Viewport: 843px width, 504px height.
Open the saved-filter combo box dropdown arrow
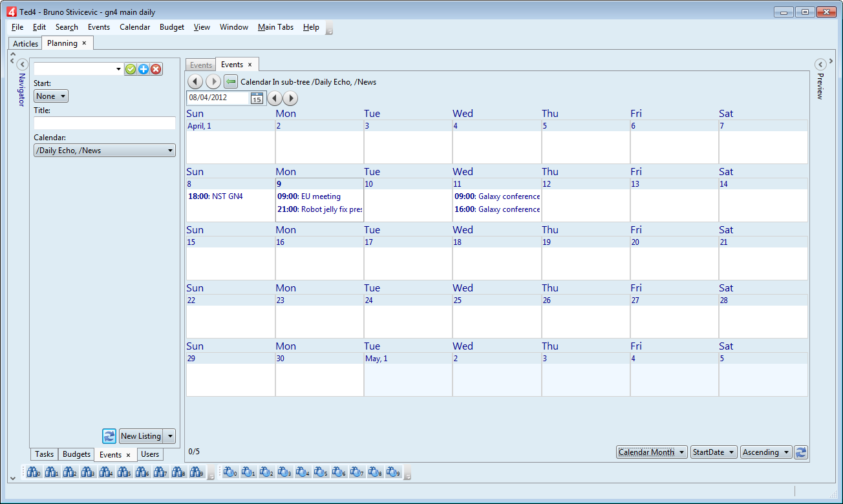pyautogui.click(x=118, y=69)
